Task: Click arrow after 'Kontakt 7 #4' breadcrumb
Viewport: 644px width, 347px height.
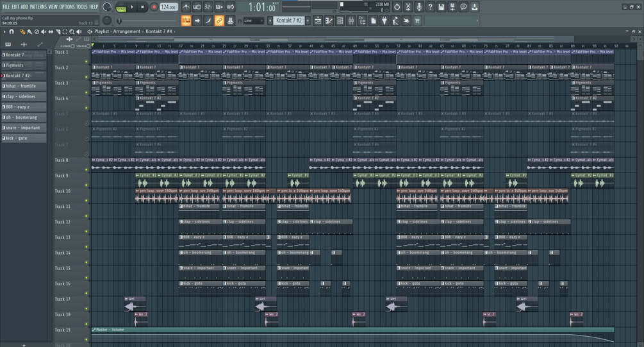Action: pyautogui.click(x=174, y=31)
